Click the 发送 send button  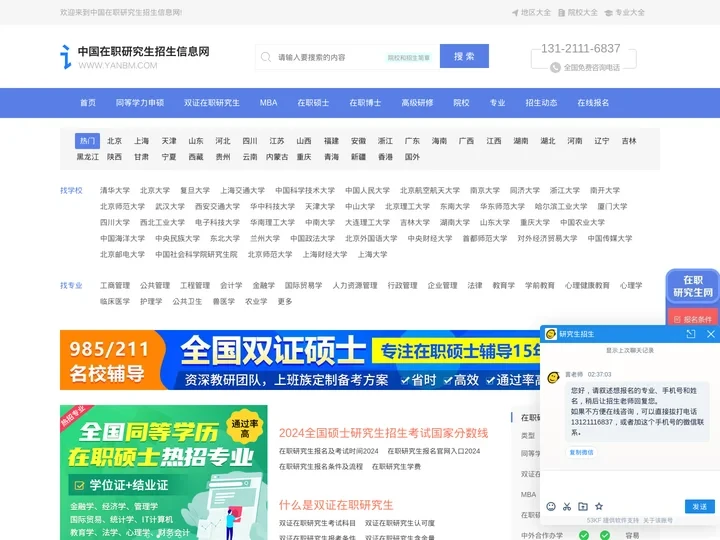(x=699, y=506)
